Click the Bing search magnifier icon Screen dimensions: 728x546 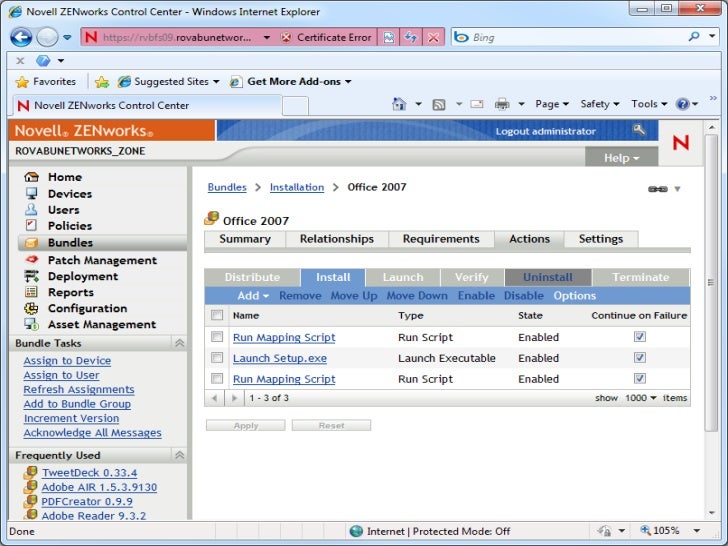pos(694,36)
